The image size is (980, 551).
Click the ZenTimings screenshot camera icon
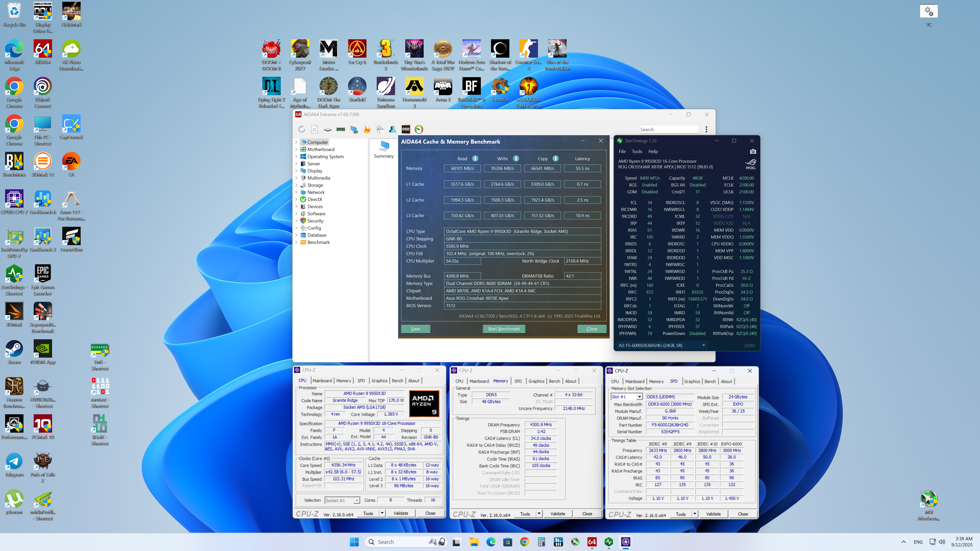coord(753,151)
